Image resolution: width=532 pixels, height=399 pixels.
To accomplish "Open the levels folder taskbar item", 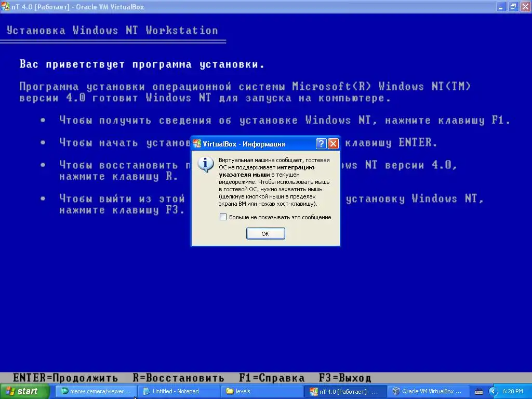I will [x=263, y=392].
